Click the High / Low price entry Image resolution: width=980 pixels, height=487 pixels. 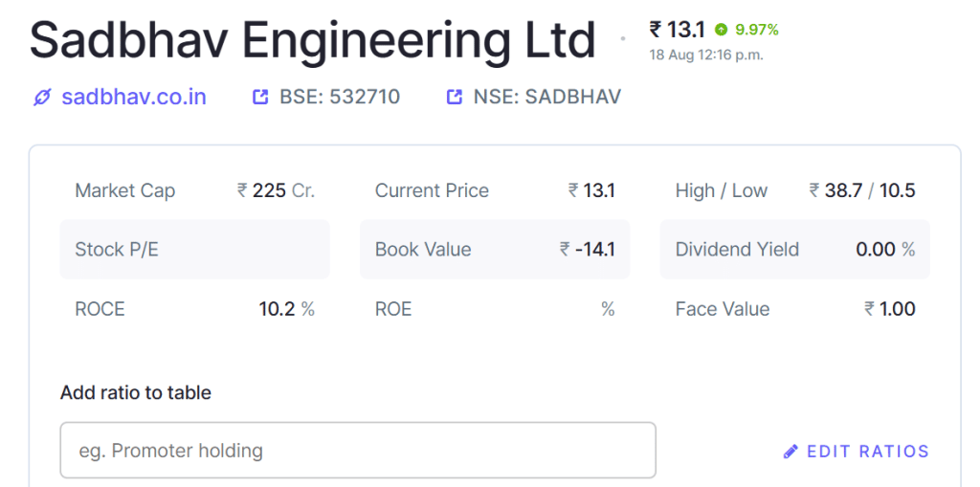tap(795, 190)
